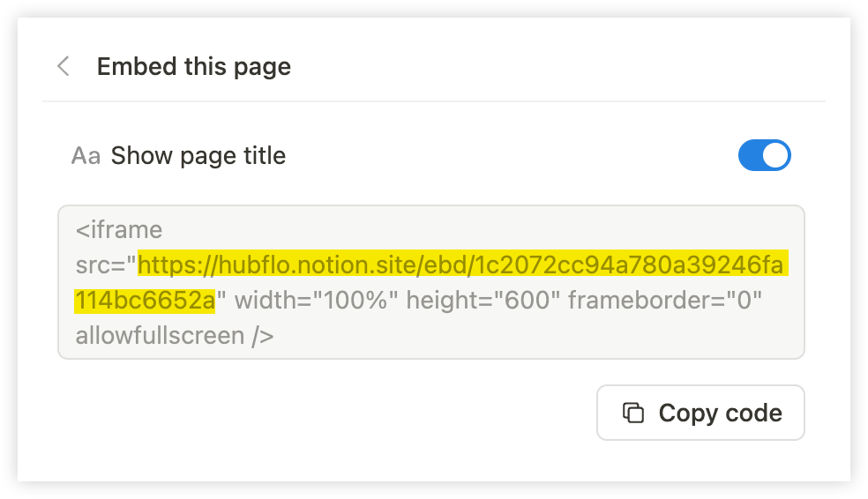Click the copy icon in Copy code button
This screenshot has height=499, width=868.
633,413
